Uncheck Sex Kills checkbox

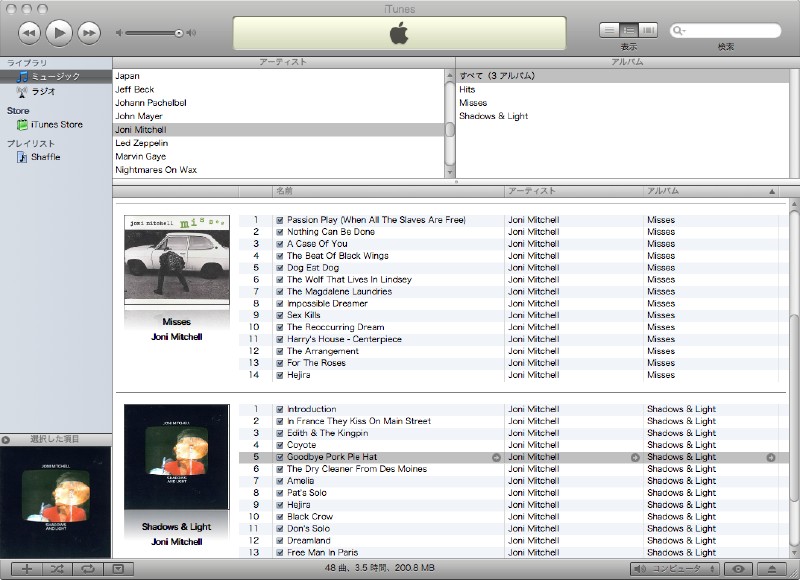pyautogui.click(x=280, y=316)
